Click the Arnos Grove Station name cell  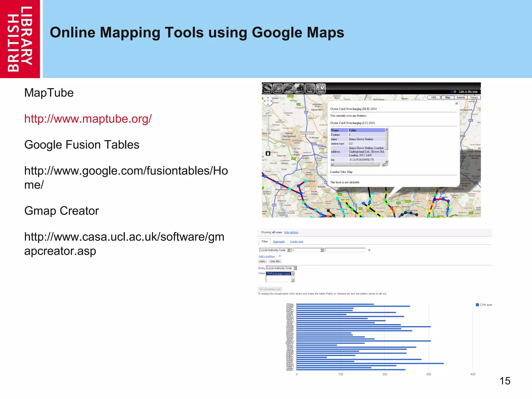coord(367,139)
